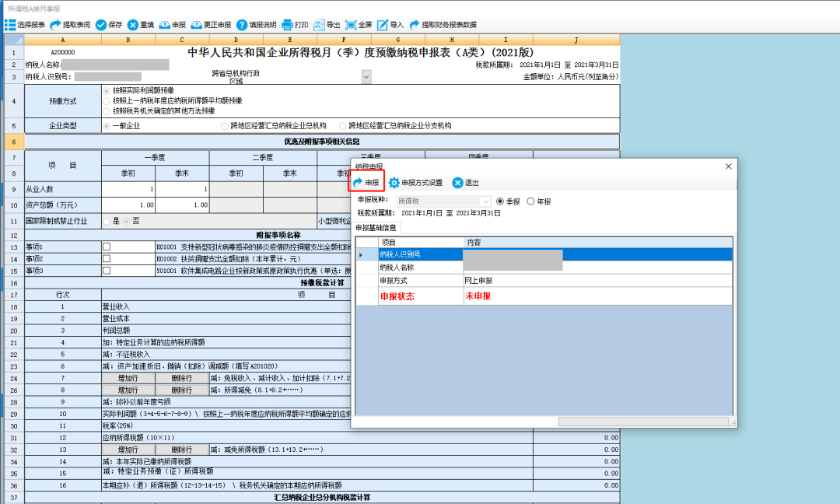Click the 营业成本 row label

pos(116,319)
